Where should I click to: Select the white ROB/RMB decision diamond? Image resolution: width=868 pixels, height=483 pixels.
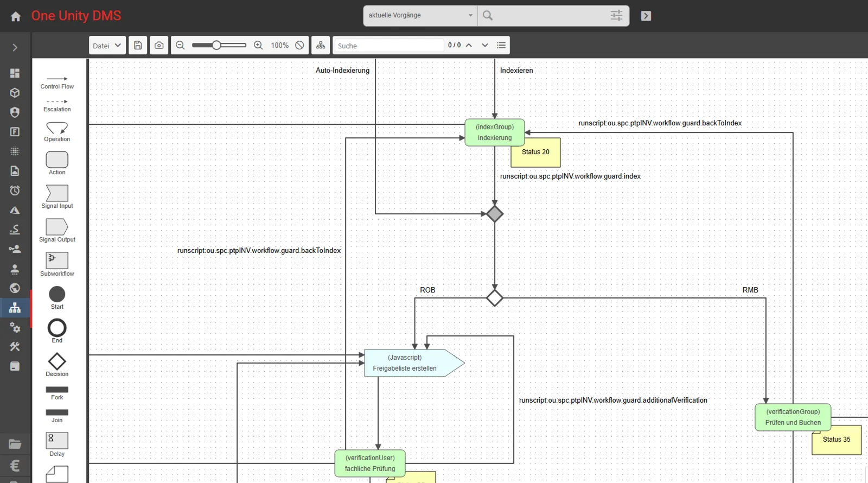click(495, 298)
